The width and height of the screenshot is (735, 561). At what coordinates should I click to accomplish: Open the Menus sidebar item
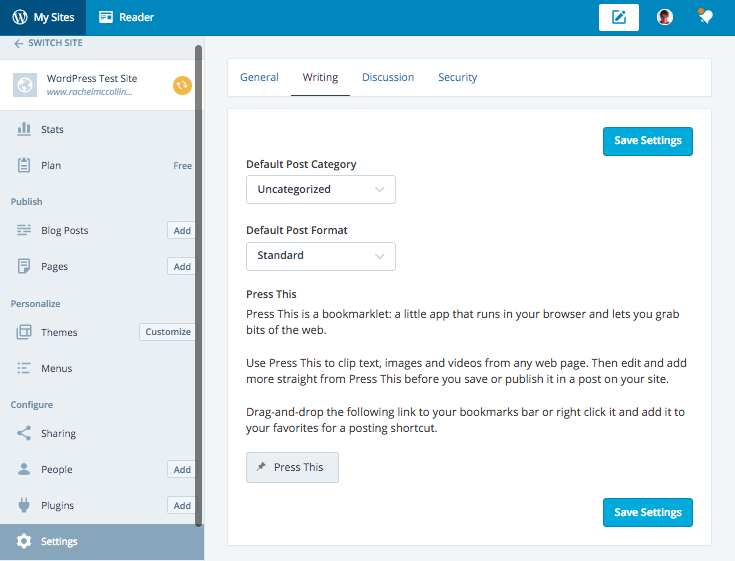56,368
